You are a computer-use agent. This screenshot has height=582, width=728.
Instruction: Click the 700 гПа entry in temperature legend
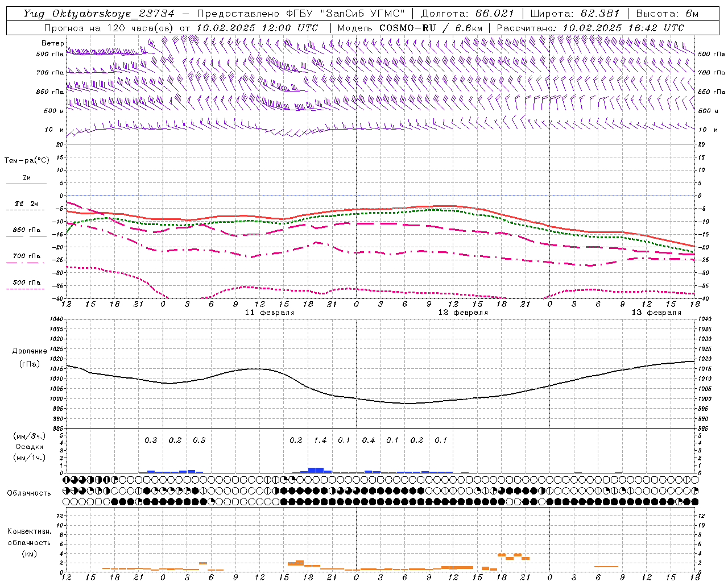coord(26,259)
